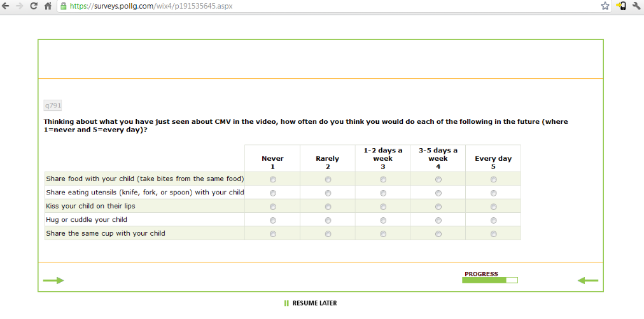Select Rarely for Hug or cuddle your child
644x319 pixels.
pyautogui.click(x=328, y=220)
